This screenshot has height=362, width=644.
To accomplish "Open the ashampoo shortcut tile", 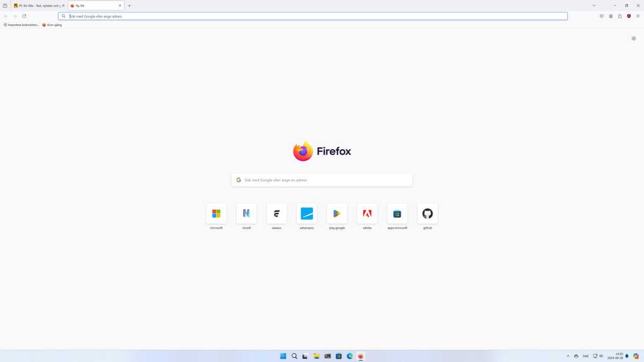I will [306, 213].
